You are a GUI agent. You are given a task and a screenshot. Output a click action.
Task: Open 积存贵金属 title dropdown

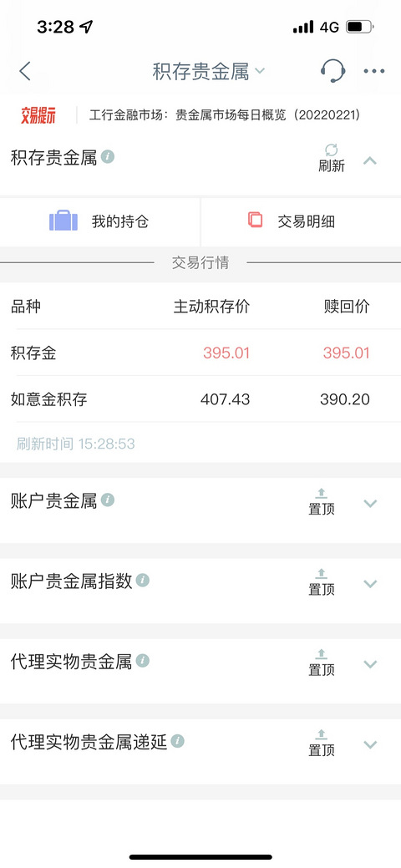click(x=209, y=71)
